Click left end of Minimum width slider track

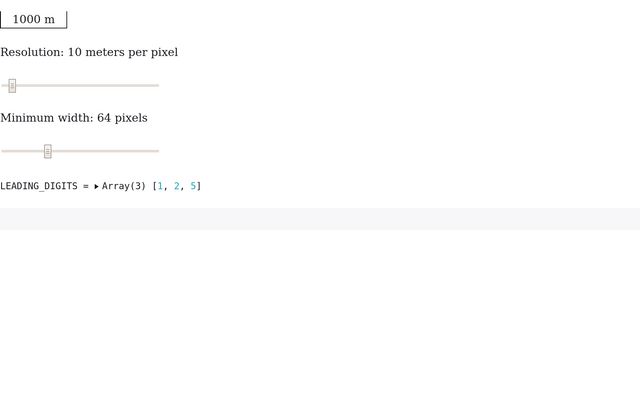(x=4, y=151)
